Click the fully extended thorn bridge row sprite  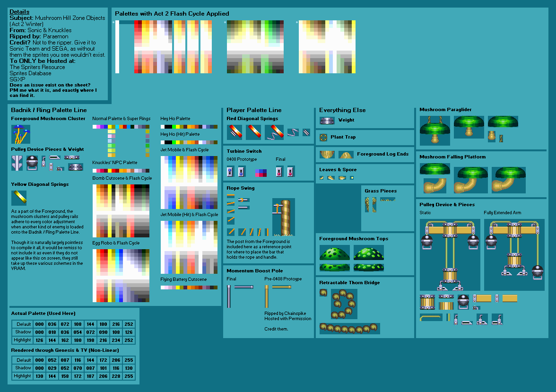tap(350, 329)
